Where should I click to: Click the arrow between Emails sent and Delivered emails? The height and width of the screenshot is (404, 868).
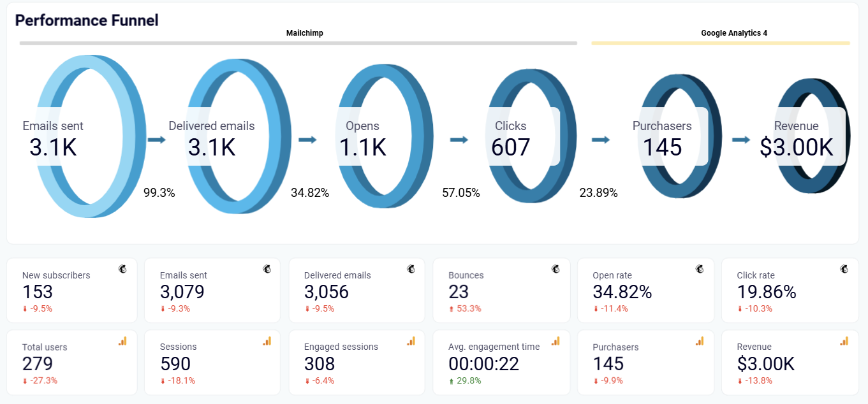point(156,140)
